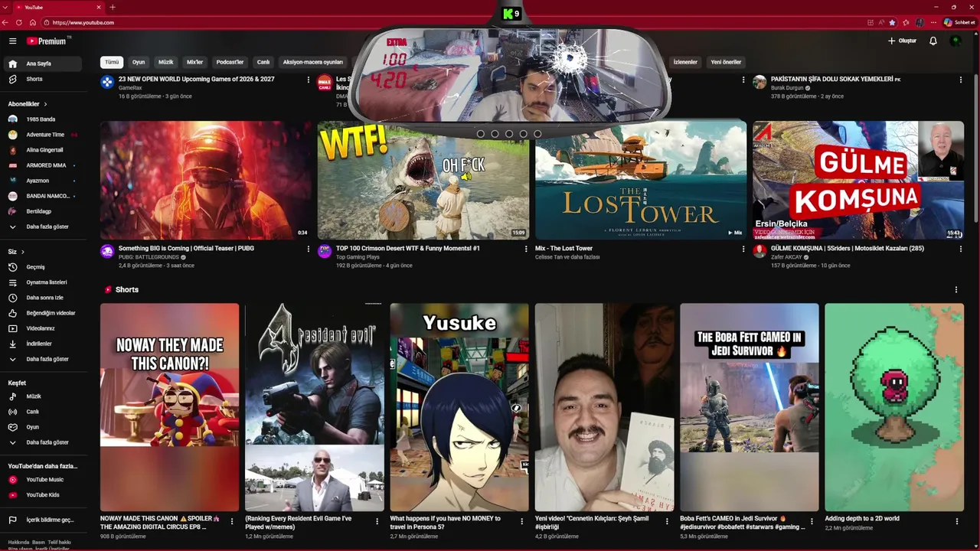Viewport: 980px width, 551px height.
Task: Open Adventure Time subscription channel
Action: point(43,135)
